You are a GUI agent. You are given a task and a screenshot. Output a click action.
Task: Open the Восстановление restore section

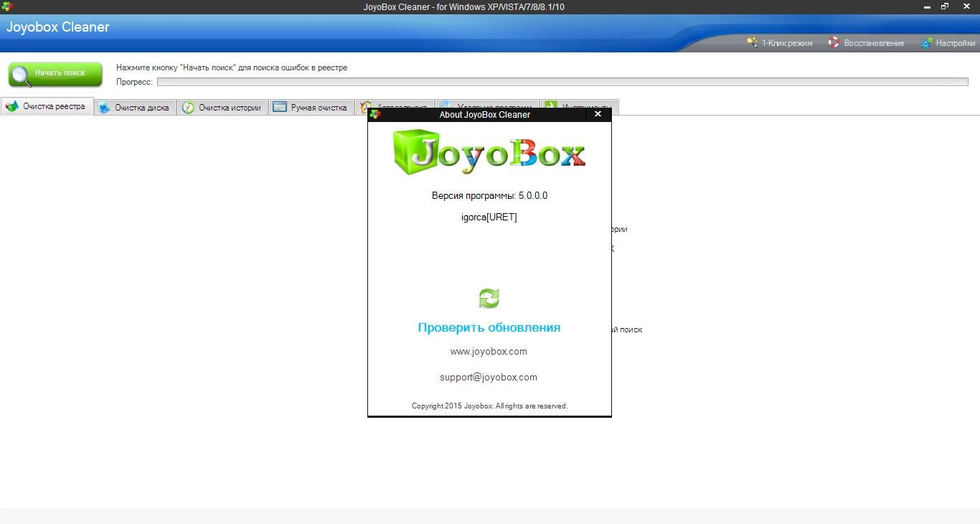click(866, 43)
